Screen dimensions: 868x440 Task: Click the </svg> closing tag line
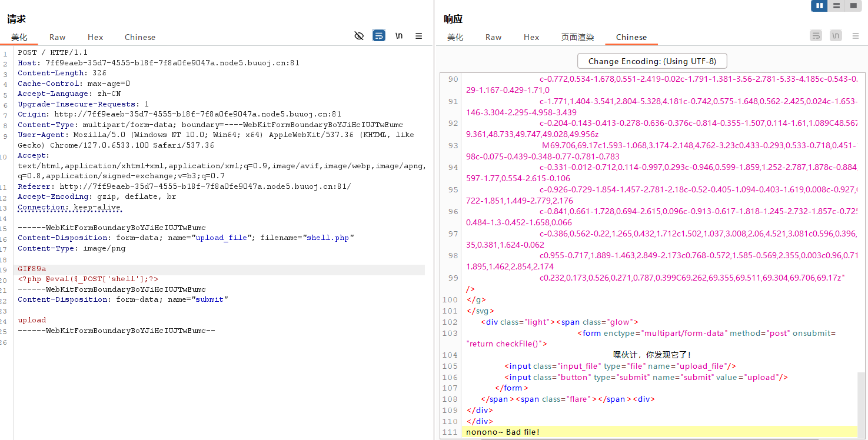coord(480,311)
